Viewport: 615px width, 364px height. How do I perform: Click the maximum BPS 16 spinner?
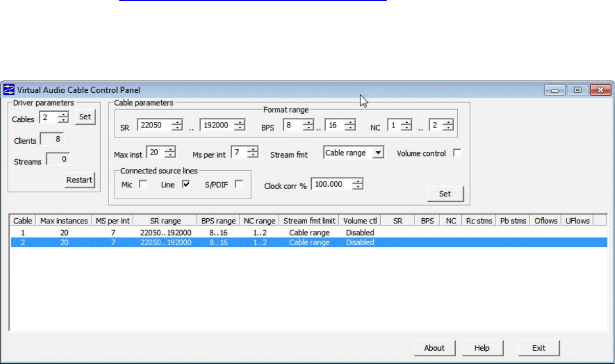[350, 125]
